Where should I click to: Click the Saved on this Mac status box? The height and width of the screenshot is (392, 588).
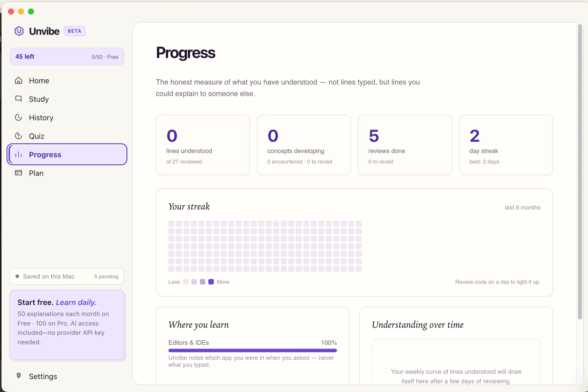click(x=67, y=276)
